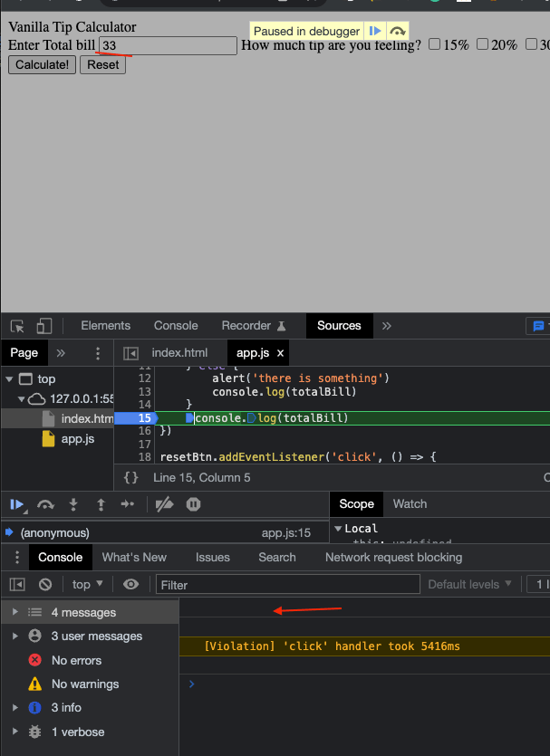Viewport: 550px width, 756px height.
Task: Step over next function call
Action: tap(46, 505)
